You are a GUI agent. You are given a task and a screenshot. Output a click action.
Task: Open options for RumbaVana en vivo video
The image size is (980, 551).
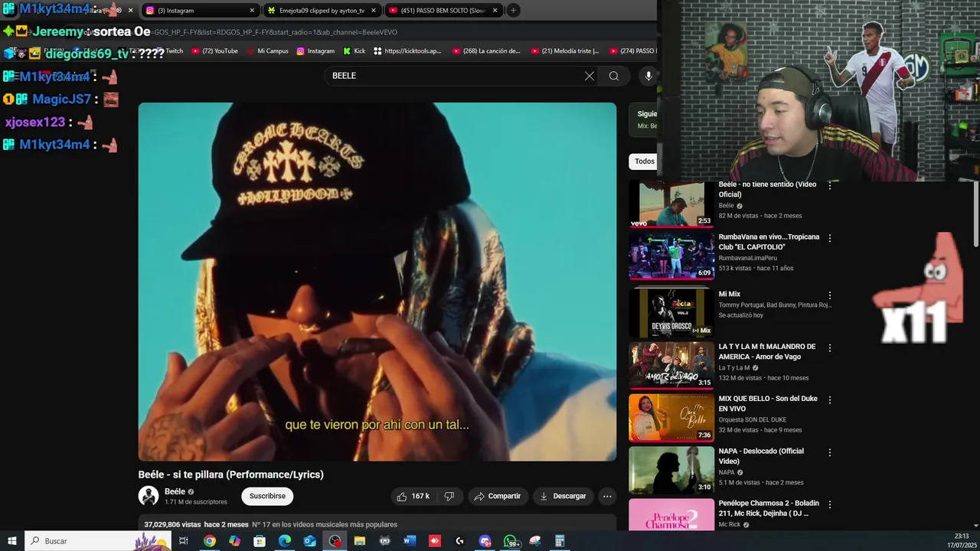tap(830, 238)
